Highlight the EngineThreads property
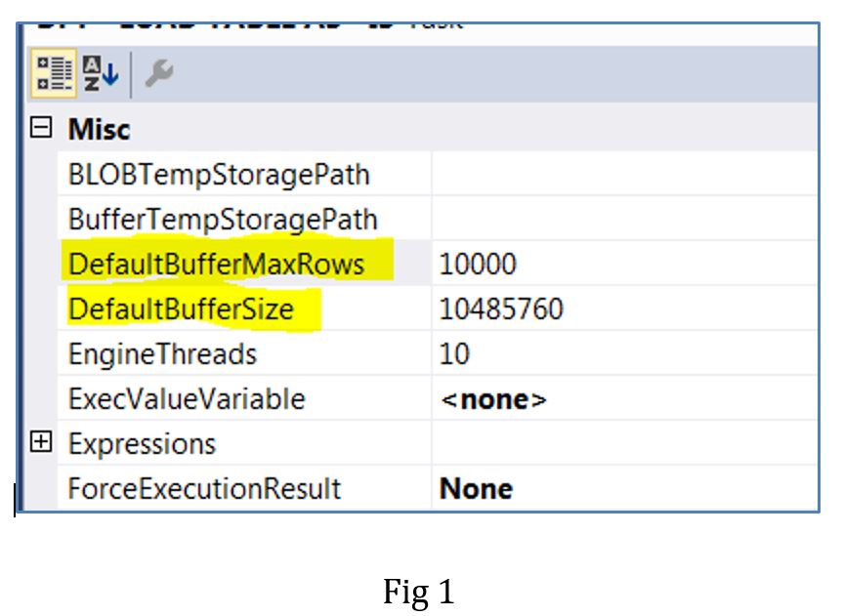843x616 pixels. (162, 353)
